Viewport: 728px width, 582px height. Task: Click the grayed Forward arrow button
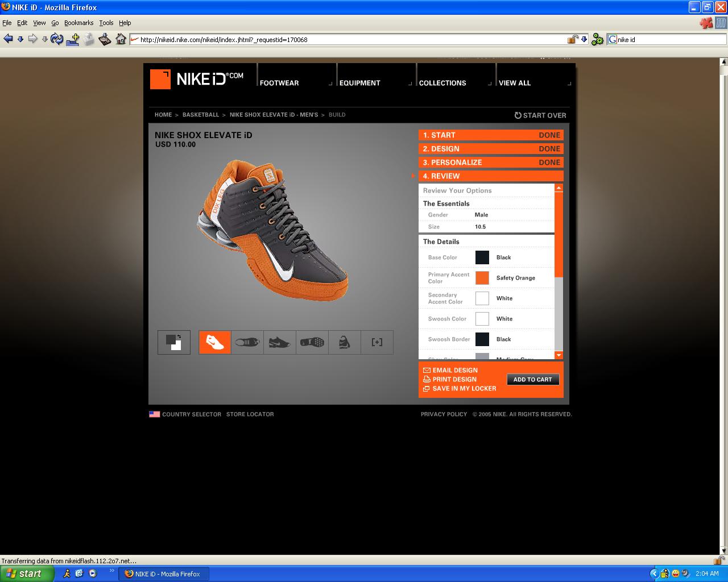click(x=32, y=39)
